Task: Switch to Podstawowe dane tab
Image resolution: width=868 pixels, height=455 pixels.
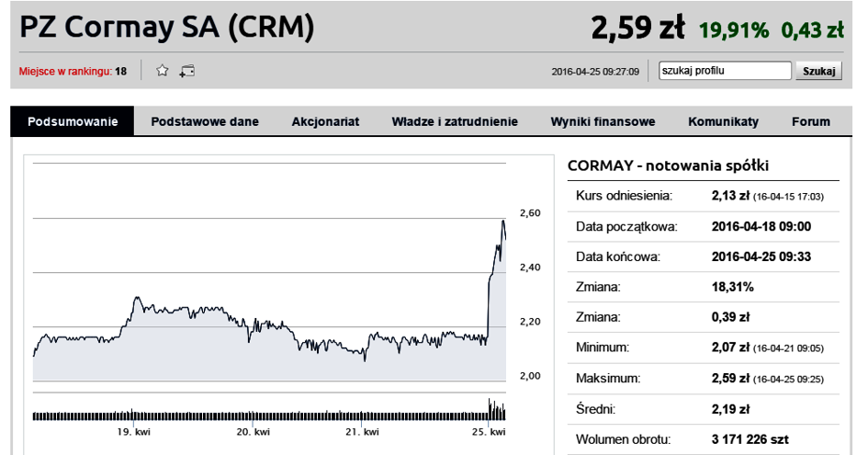Action: click(205, 121)
